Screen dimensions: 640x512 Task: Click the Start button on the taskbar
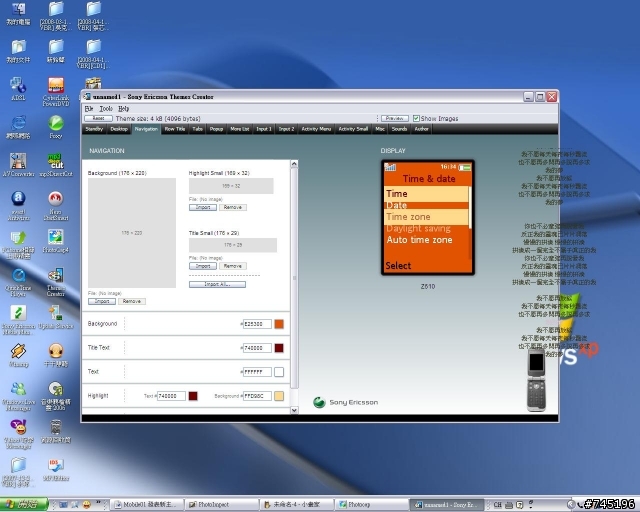pyautogui.click(x=24, y=505)
